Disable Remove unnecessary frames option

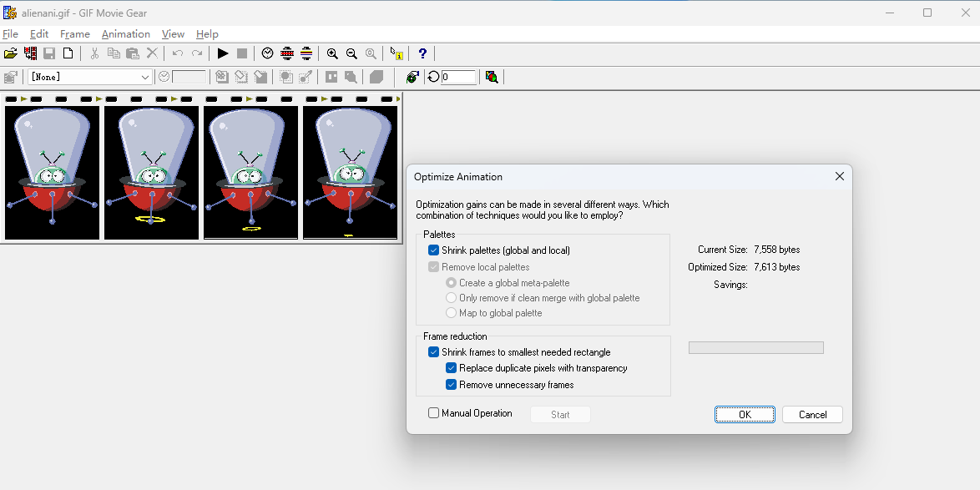click(451, 385)
